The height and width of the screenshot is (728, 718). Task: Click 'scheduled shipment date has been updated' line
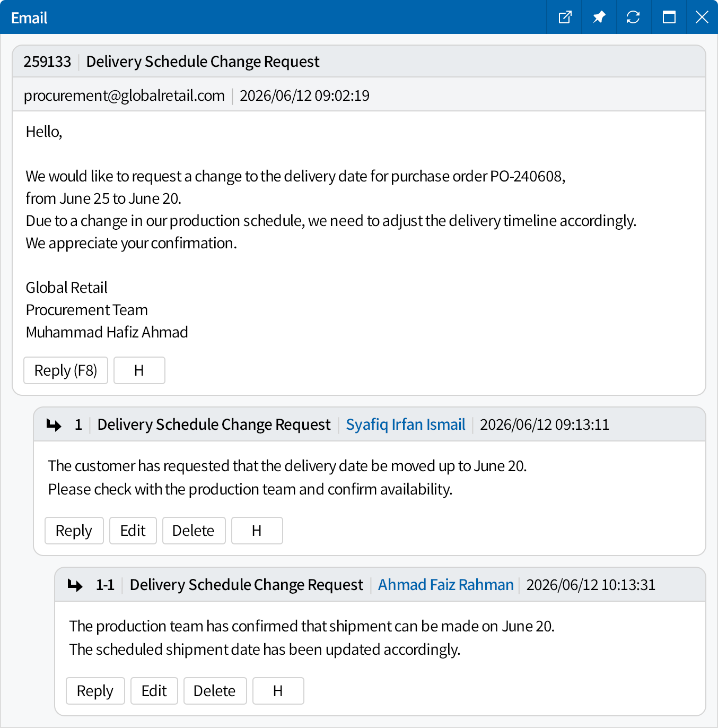pos(265,649)
